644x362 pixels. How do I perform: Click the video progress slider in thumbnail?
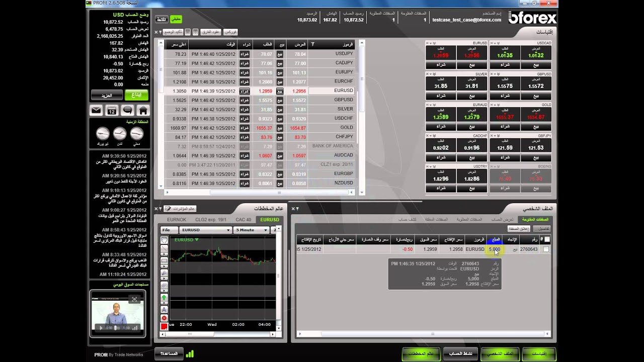point(115,328)
